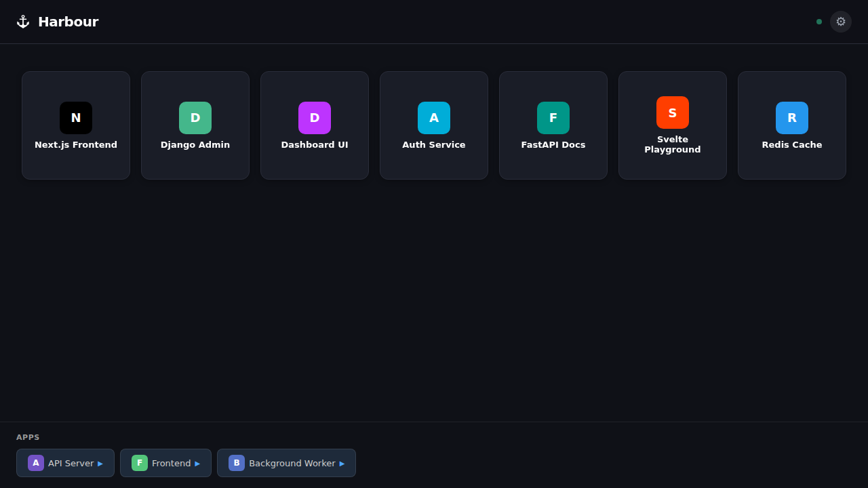This screenshot has height=488, width=868.
Task: Select the Svelte Playground card
Action: click(673, 125)
